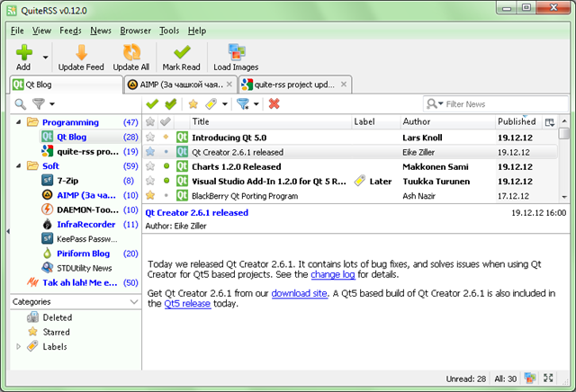
Task: Toggle read status of Introducing Qt 5.0
Action: click(x=166, y=137)
